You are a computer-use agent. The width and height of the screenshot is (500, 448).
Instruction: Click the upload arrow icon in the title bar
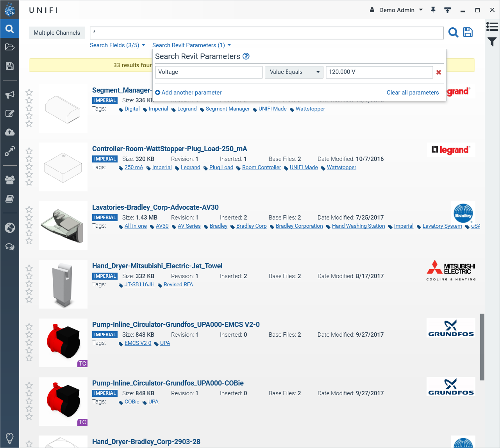tap(448, 10)
